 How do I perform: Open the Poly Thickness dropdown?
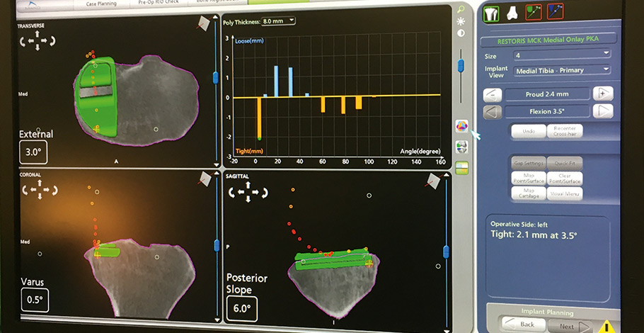click(x=278, y=21)
